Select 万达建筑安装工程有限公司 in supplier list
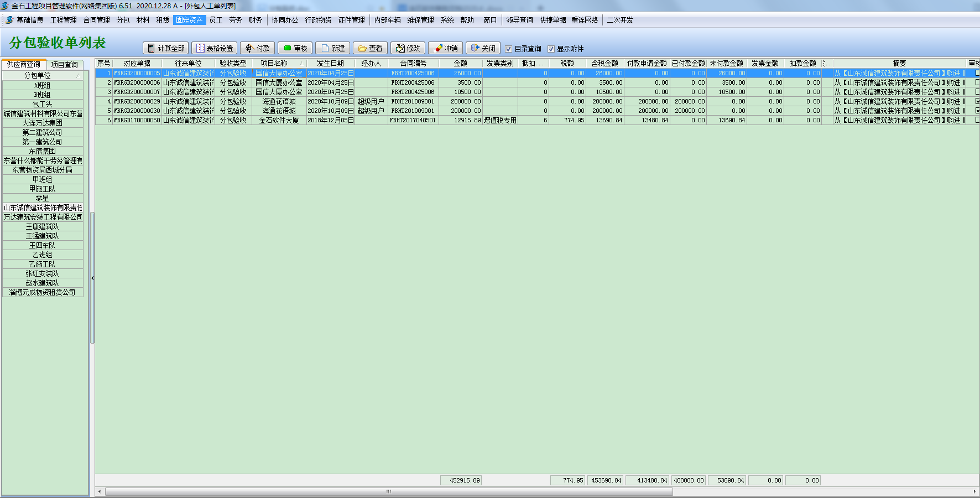 [x=43, y=217]
